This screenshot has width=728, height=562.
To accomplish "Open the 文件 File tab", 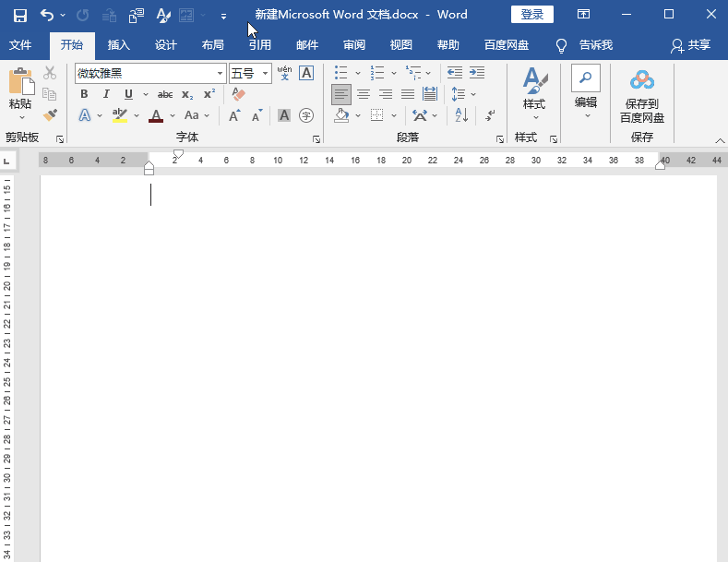I will 20,45.
